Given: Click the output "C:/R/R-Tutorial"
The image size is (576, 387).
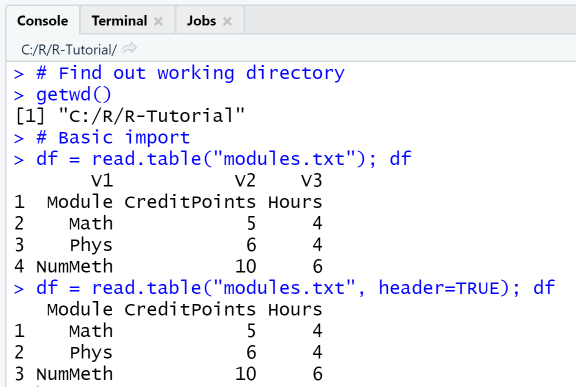Looking at the screenshot, I should [152, 116].
